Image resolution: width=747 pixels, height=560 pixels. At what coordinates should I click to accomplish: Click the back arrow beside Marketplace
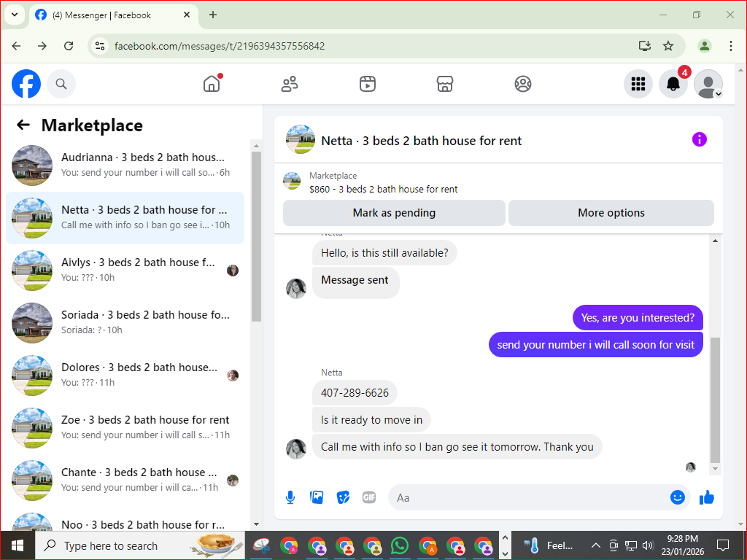click(x=23, y=125)
